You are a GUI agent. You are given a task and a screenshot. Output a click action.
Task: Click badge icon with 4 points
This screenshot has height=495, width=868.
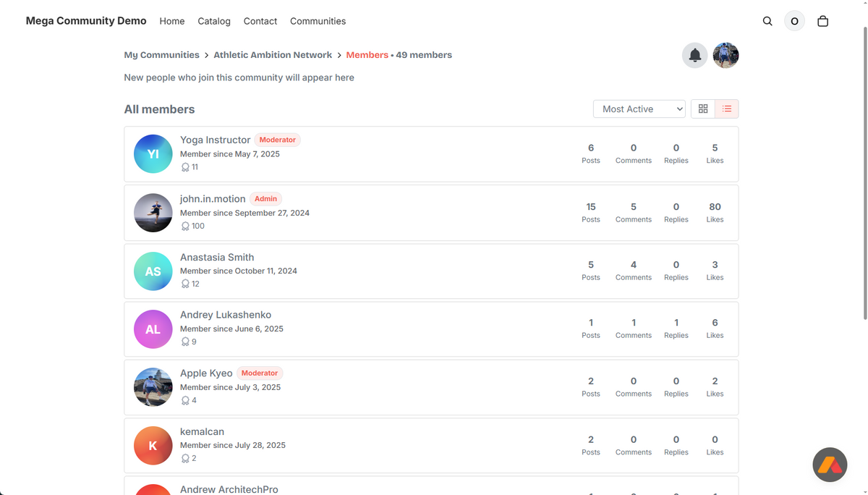[x=185, y=400]
